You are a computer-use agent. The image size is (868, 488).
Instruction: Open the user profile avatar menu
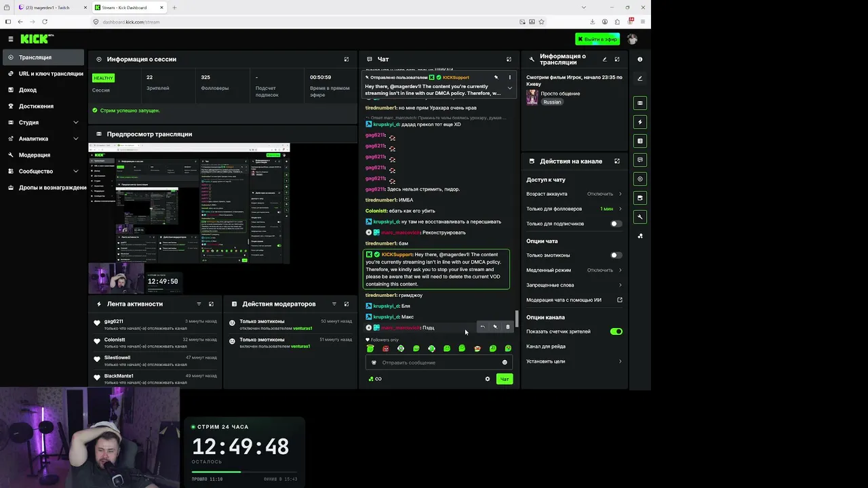pos(632,39)
